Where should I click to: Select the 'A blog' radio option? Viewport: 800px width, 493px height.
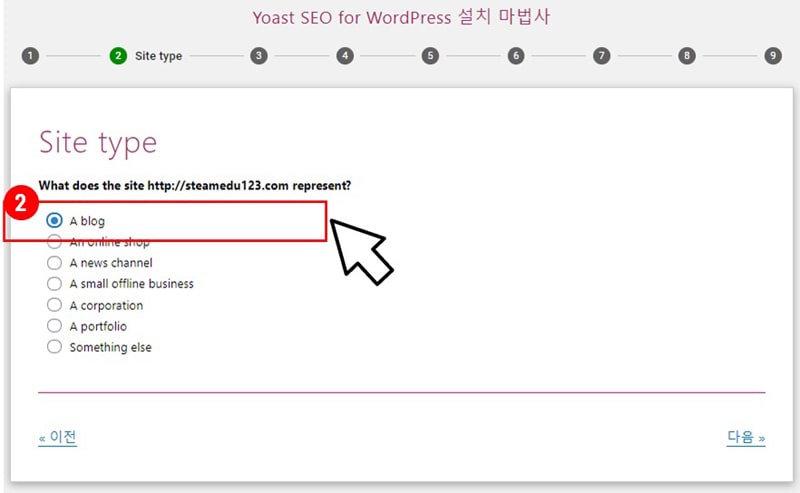[54, 220]
